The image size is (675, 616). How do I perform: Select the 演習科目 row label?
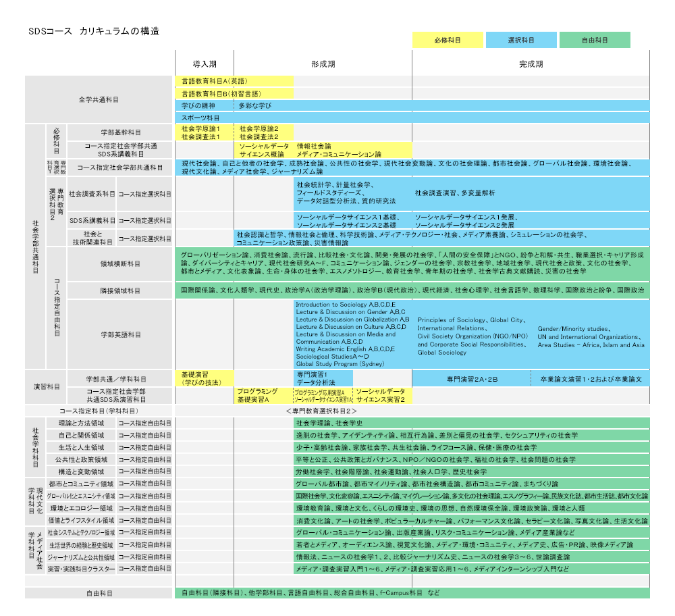(x=47, y=387)
